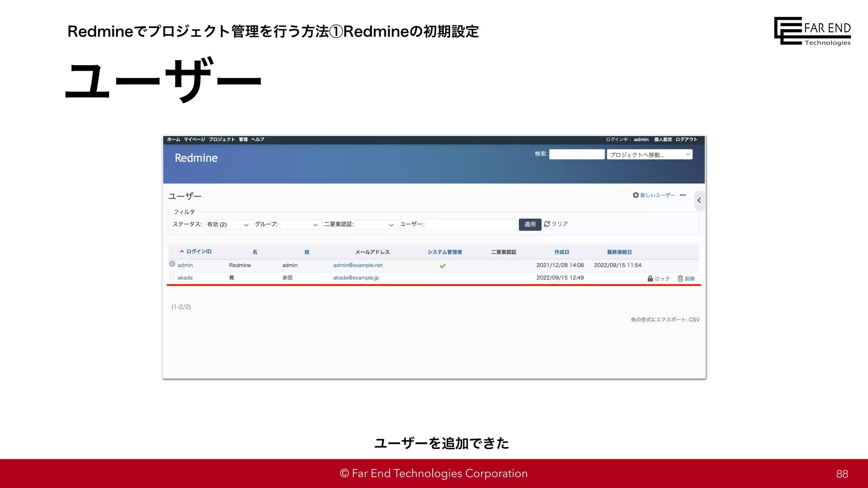Click the 赤田 surname cell
This screenshot has height=488, width=868.
click(x=287, y=278)
